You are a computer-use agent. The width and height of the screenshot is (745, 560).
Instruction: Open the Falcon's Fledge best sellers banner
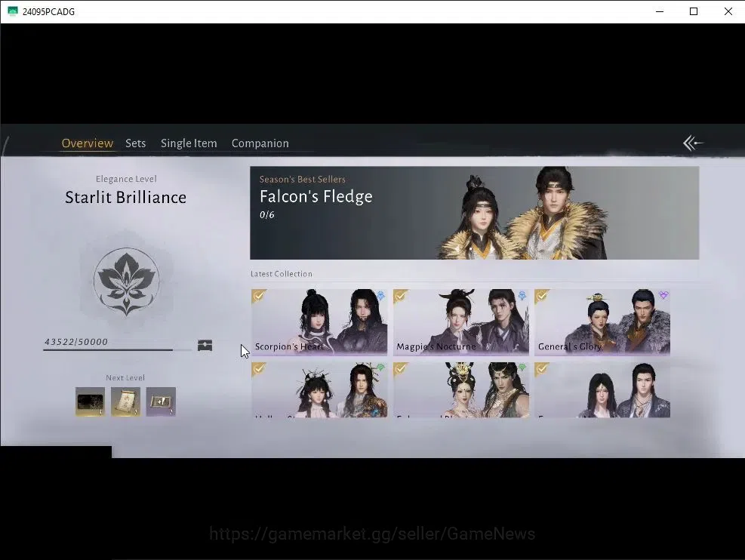[x=474, y=213]
